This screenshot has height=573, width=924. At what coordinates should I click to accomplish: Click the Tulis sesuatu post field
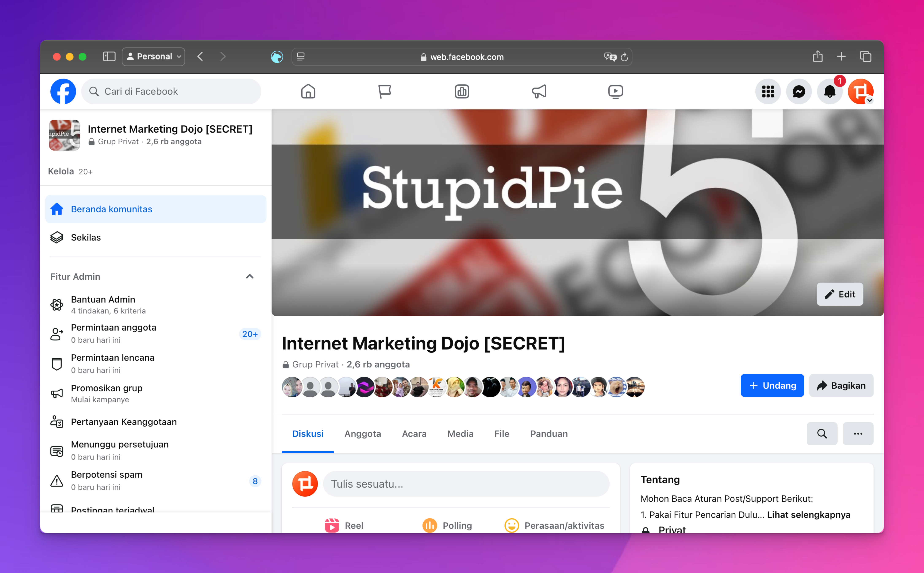pos(466,484)
